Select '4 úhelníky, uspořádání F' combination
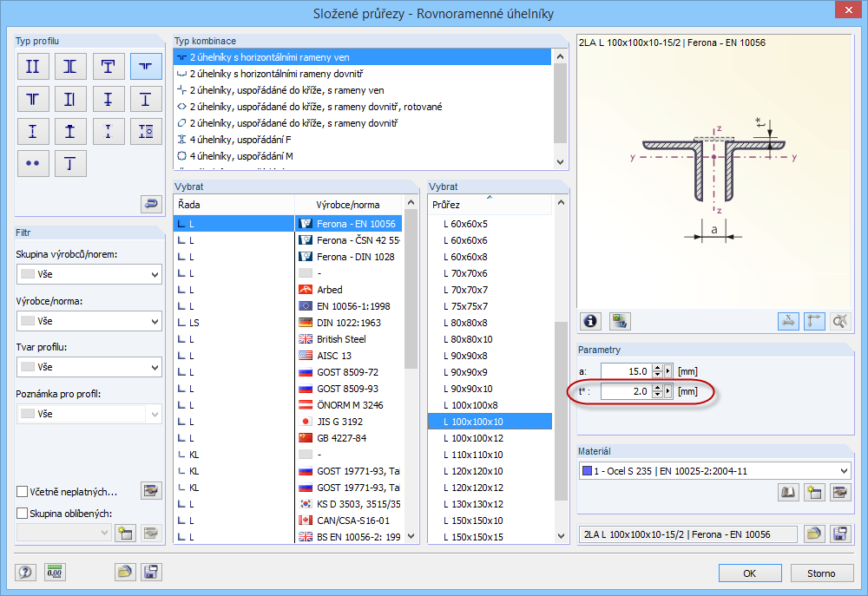 (x=363, y=140)
